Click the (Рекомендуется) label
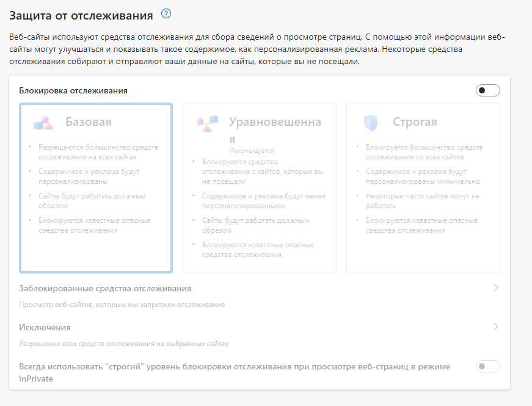Viewport: 532px width, 406px height. [x=252, y=150]
